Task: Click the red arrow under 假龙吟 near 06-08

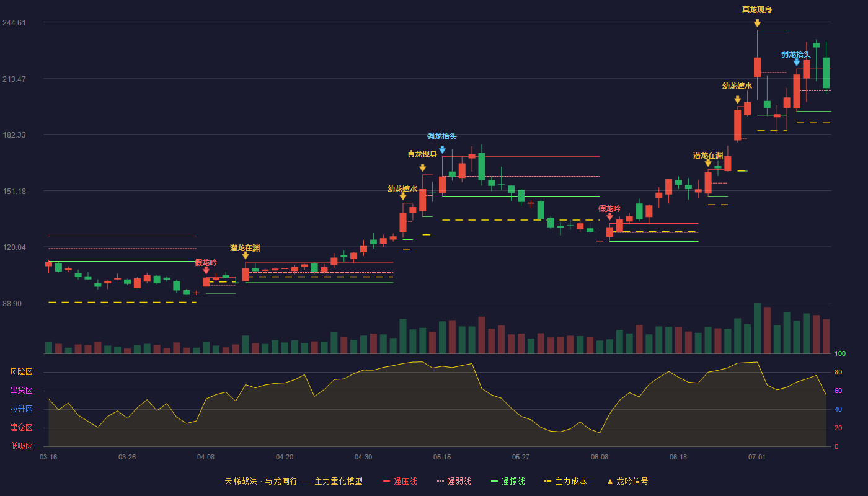Action: coord(609,216)
